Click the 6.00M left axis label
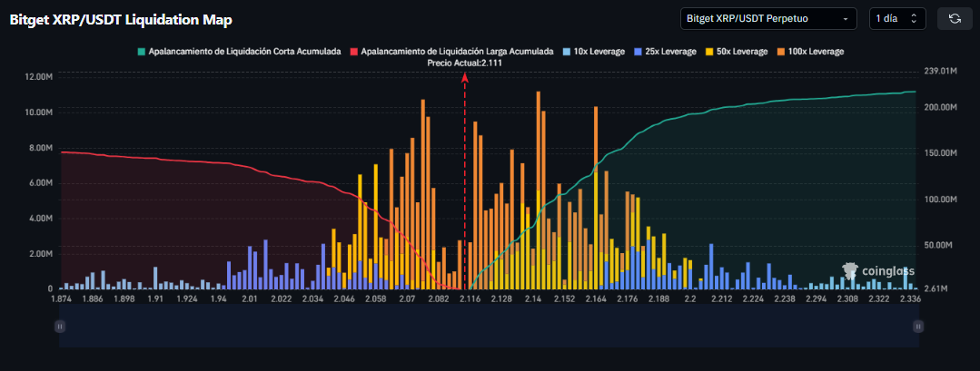This screenshot has height=371, width=980. pyautogui.click(x=42, y=183)
